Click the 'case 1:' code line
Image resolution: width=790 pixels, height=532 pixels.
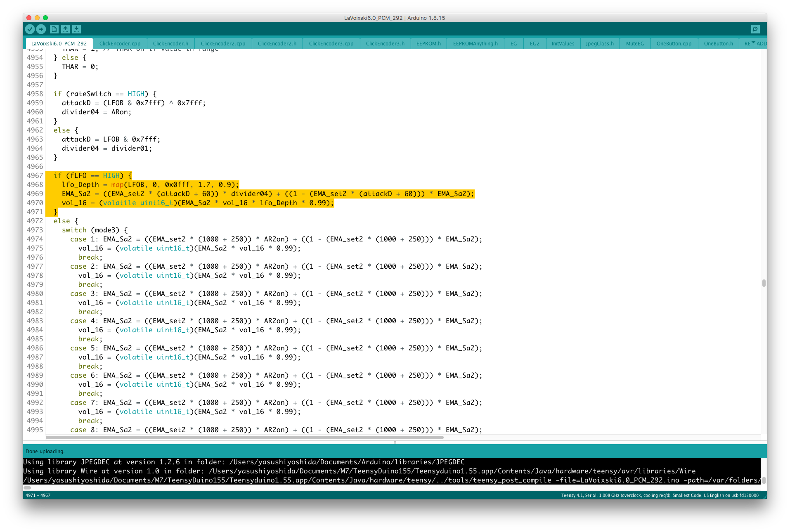pos(276,239)
